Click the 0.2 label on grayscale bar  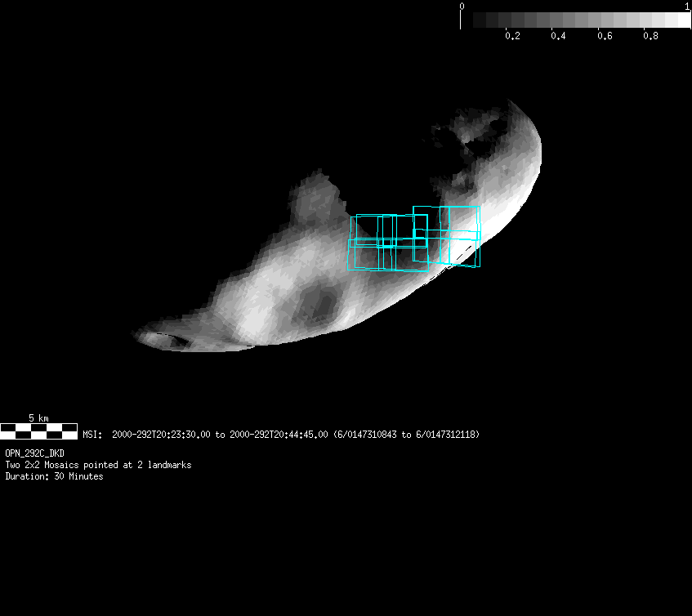512,36
